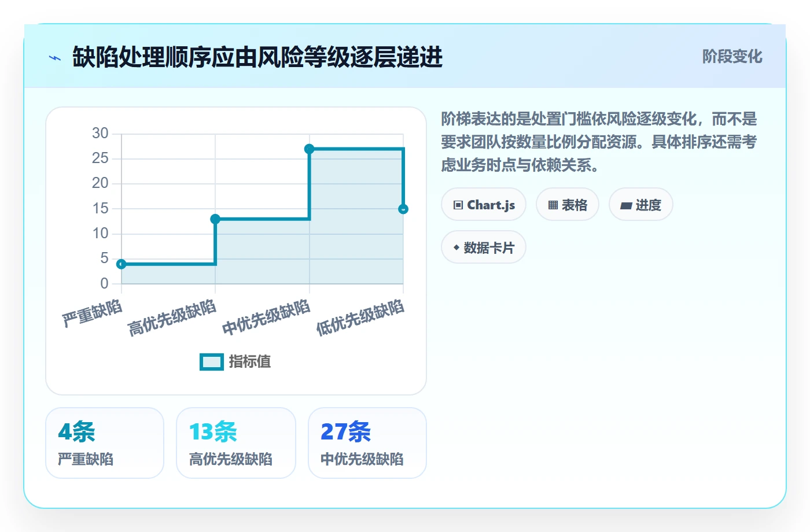
Task: Select the Chart.js tag
Action: pos(484,205)
